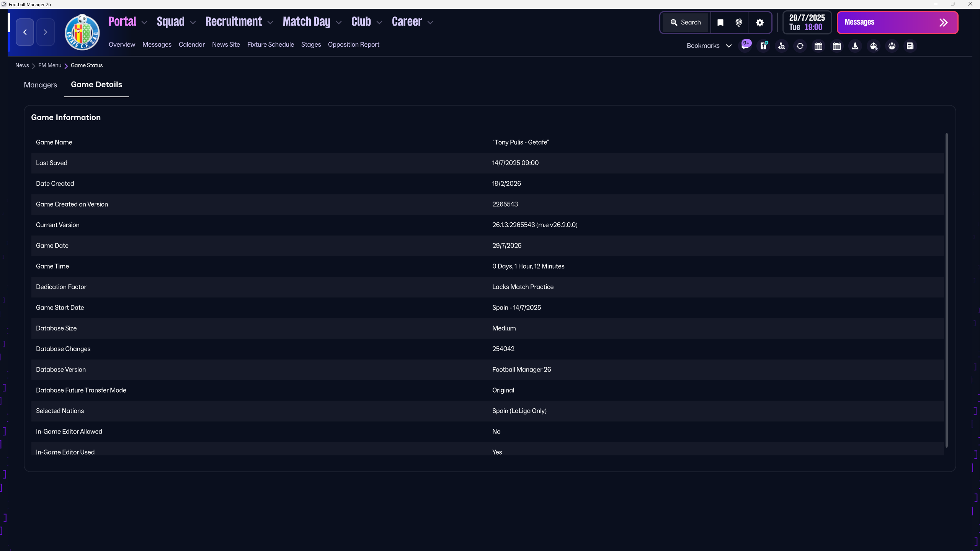980x551 pixels.
Task: Navigate back with left arrow button
Action: [25, 32]
